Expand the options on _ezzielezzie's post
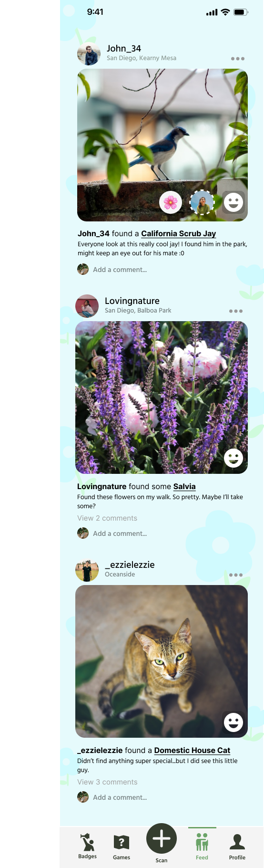Viewport: 264px width, 868px height. [236, 575]
